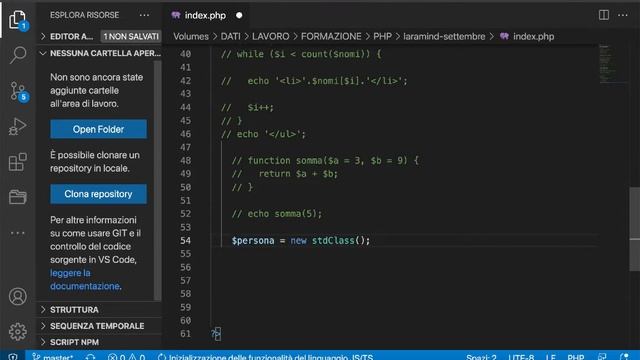
Task: Click the ESPLORA RISORSE panel title
Action: [84, 15]
